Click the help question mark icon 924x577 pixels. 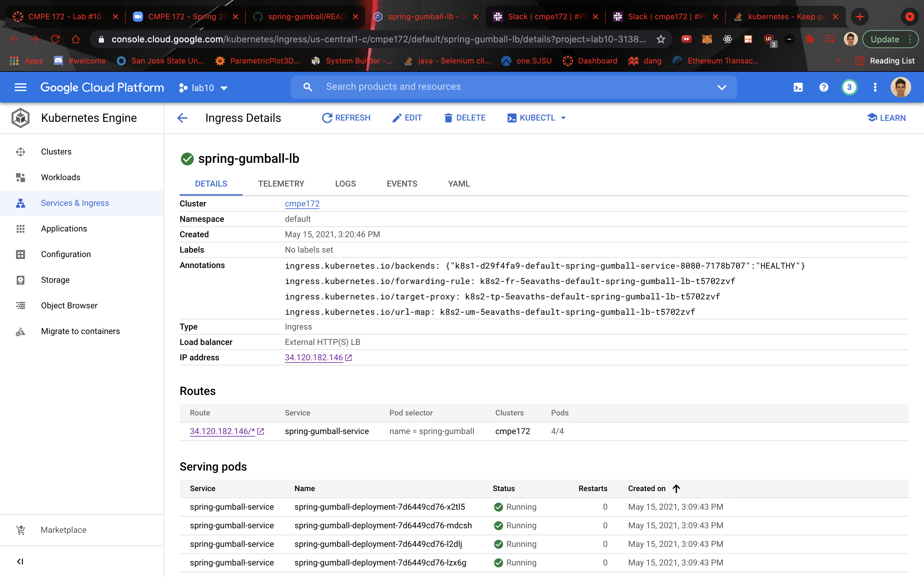pos(824,88)
